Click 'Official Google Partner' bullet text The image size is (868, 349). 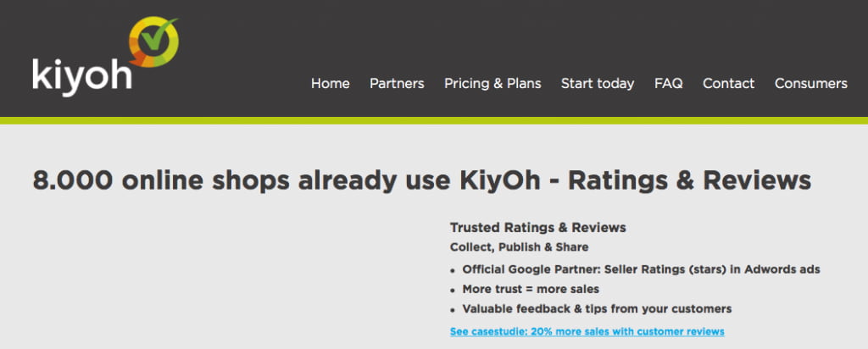(x=641, y=270)
